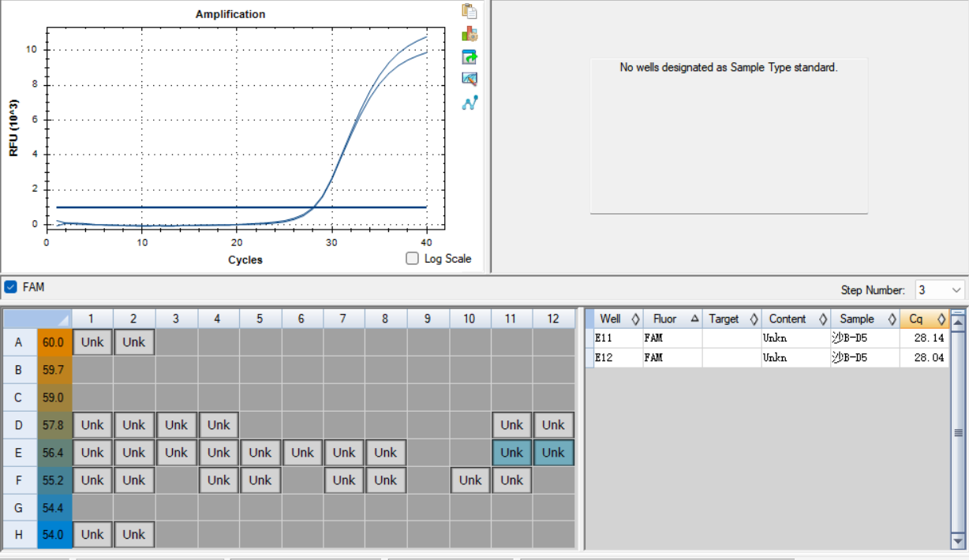Toggle the Log Scale checkbox
The width and height of the screenshot is (969, 560).
tap(412, 259)
